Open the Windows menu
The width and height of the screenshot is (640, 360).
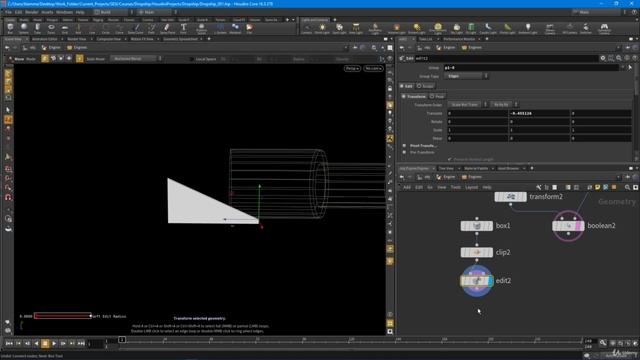point(64,12)
